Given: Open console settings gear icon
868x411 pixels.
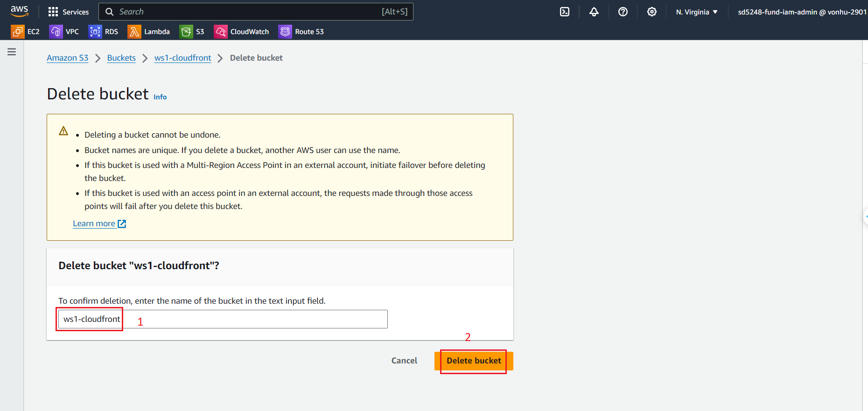Looking at the screenshot, I should (651, 12).
